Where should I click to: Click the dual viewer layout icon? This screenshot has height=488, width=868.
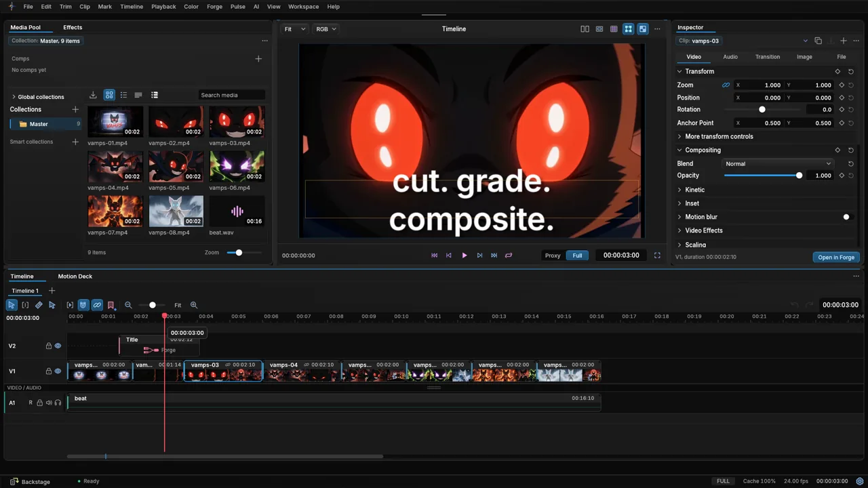(585, 29)
